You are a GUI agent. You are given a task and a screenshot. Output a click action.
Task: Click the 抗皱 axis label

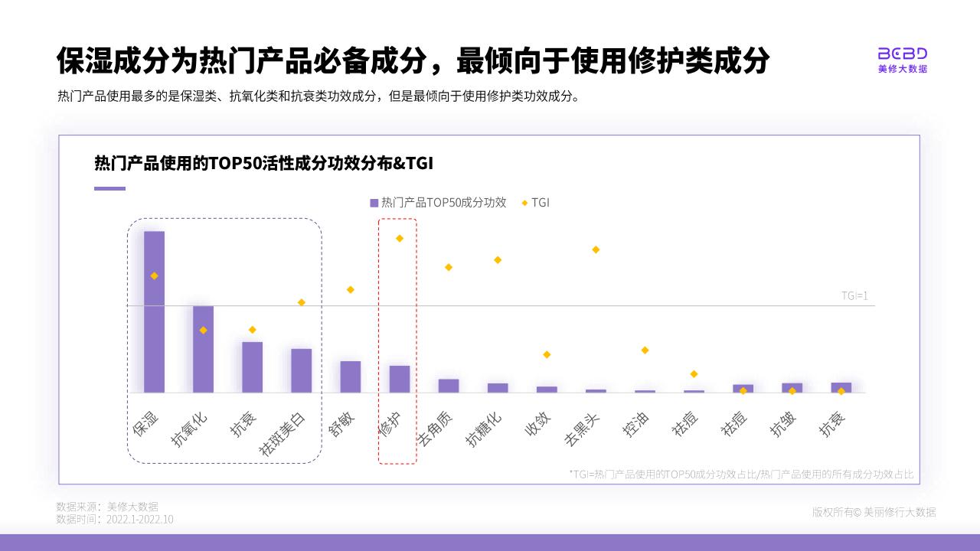782,423
